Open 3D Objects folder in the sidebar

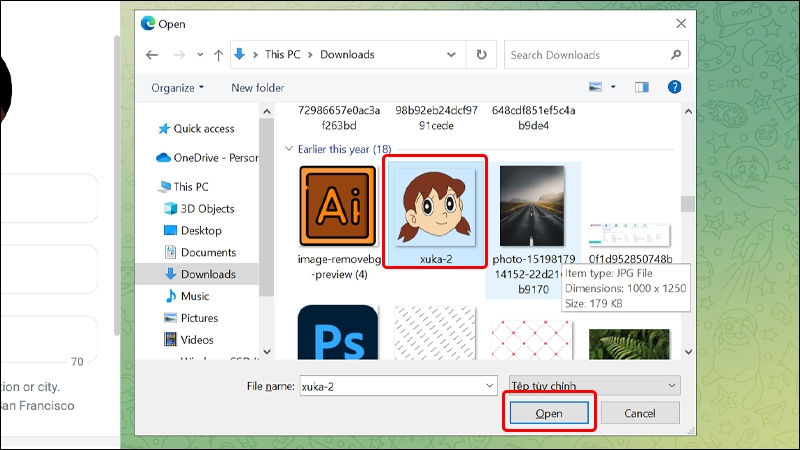[199, 209]
